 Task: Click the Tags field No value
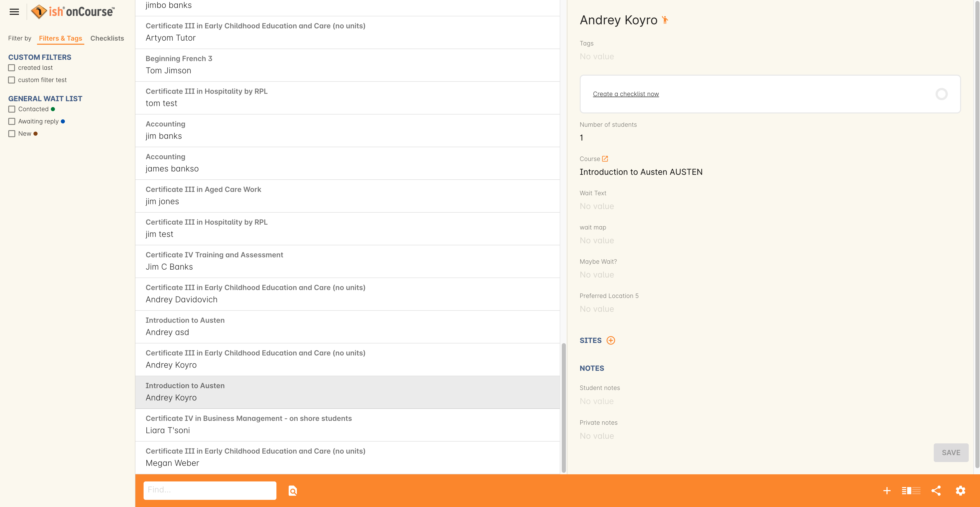[597, 57]
